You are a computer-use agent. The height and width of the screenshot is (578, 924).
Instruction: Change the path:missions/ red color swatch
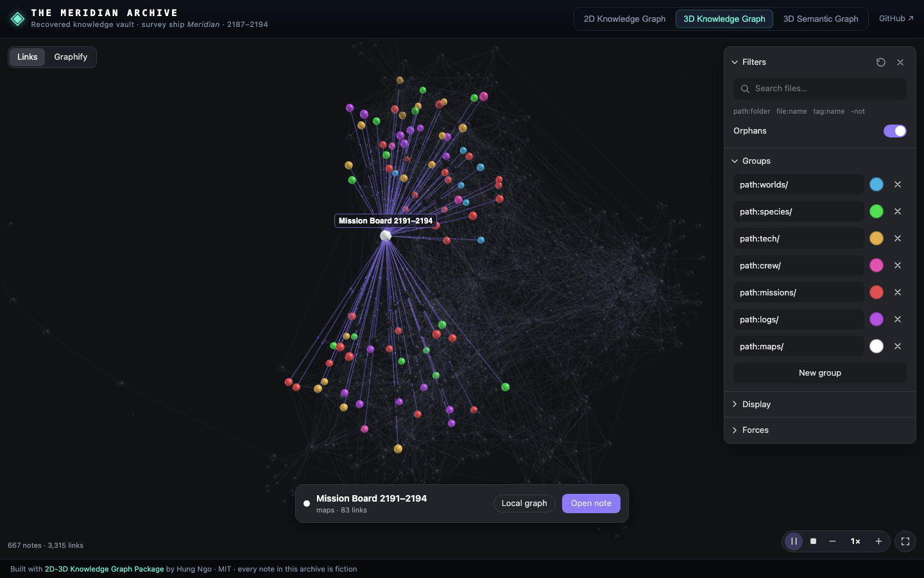877,292
